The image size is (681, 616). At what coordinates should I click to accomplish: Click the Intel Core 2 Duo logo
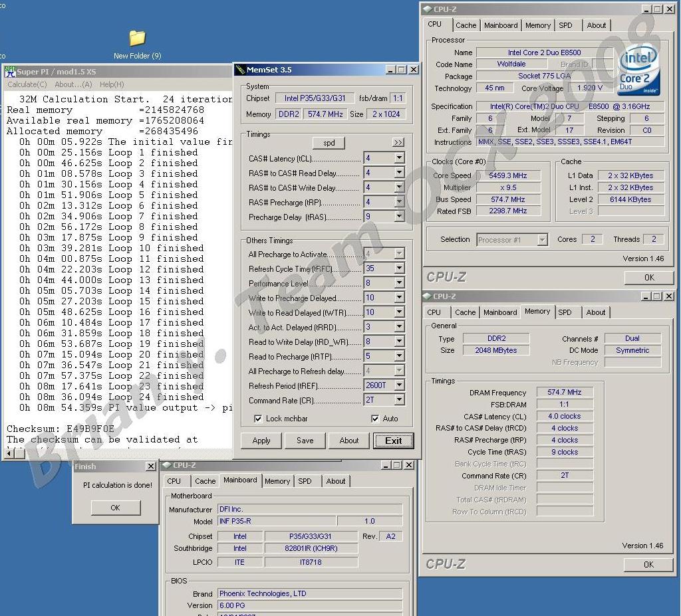click(638, 70)
